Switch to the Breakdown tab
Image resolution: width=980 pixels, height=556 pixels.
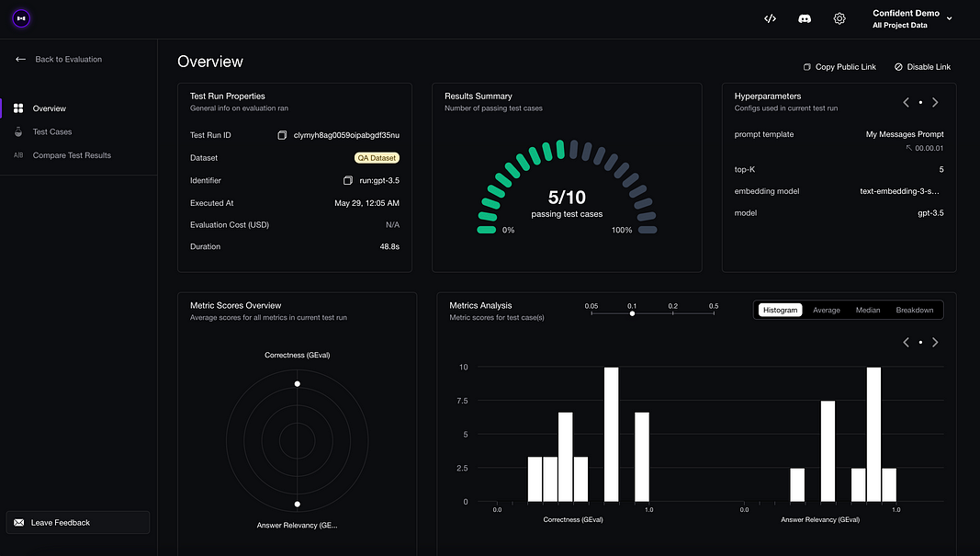(x=915, y=311)
